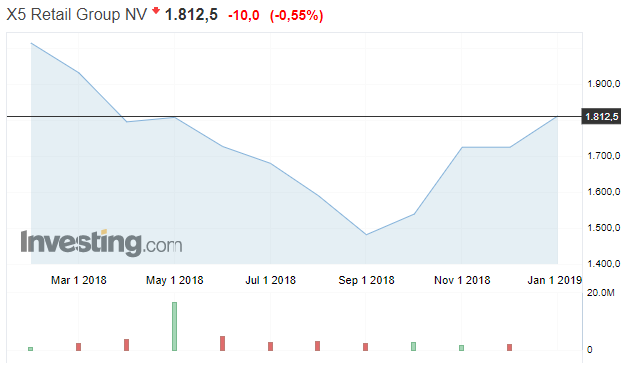Click the first small green volume bar
Viewport: 638px width, 367px height.
(x=31, y=349)
